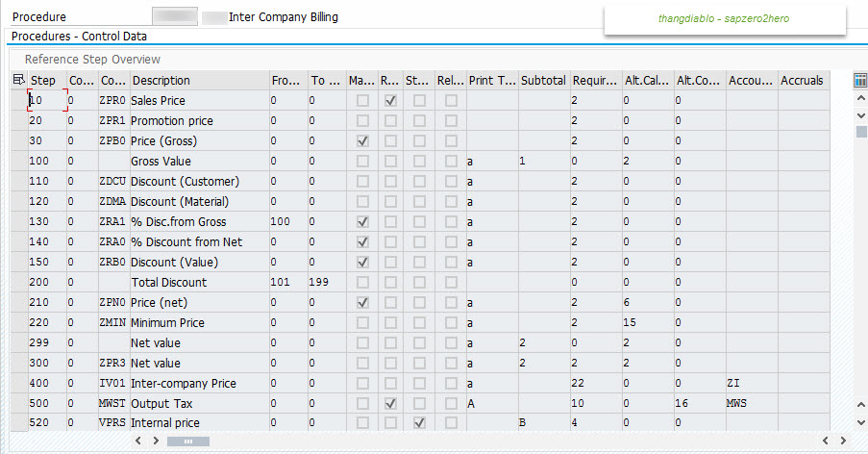868x454 pixels.
Task: Disable the Statistical checkbox for VPRS Internal price
Action: click(x=419, y=423)
